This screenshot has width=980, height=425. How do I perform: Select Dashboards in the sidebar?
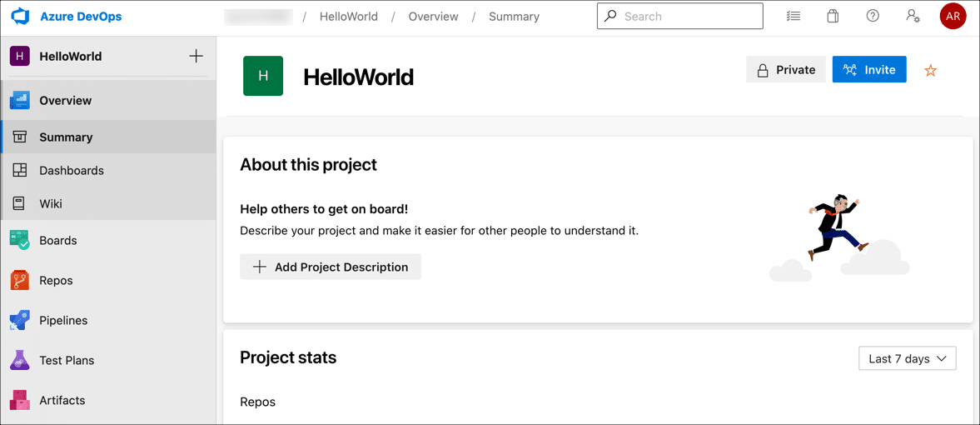pyautogui.click(x=71, y=171)
